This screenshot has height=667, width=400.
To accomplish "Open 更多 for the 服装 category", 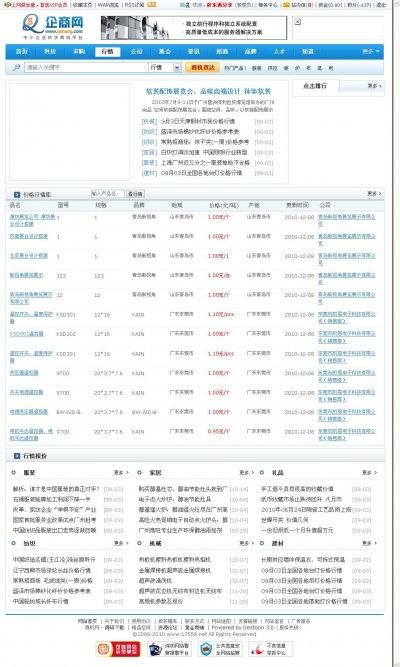I will [121, 472].
